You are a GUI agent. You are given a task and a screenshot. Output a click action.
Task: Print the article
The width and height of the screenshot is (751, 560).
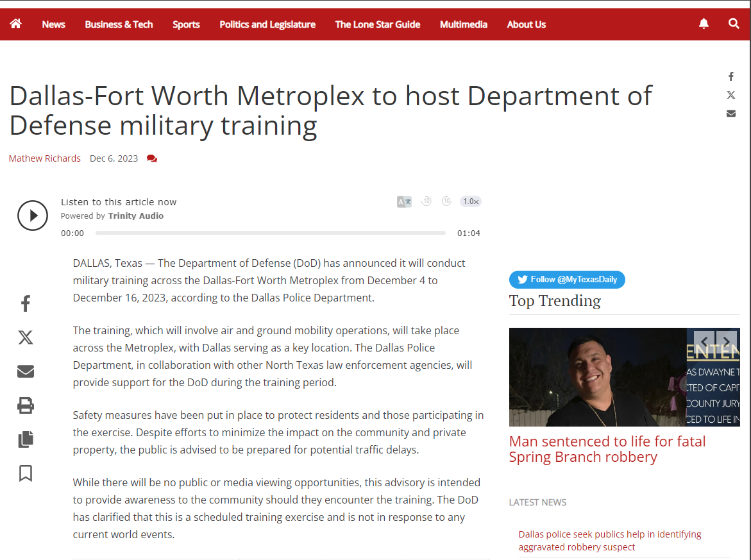[x=26, y=405]
